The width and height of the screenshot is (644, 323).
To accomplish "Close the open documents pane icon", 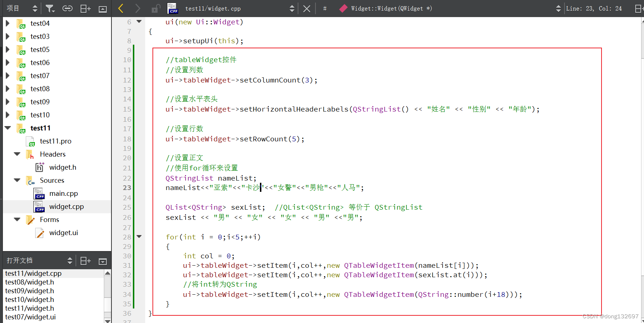I will [x=103, y=262].
